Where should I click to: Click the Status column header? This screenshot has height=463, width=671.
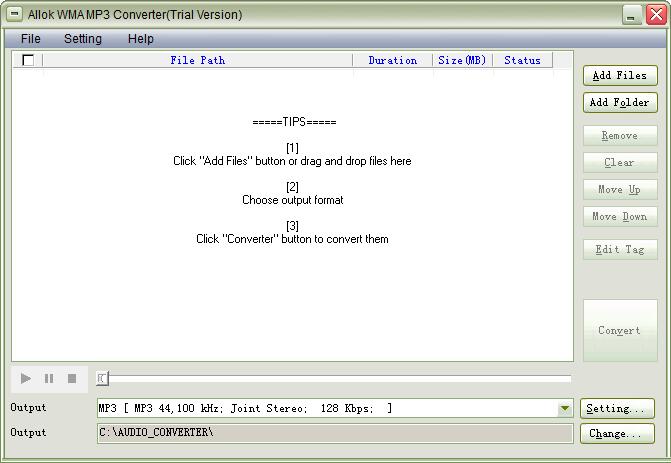[x=522, y=60]
